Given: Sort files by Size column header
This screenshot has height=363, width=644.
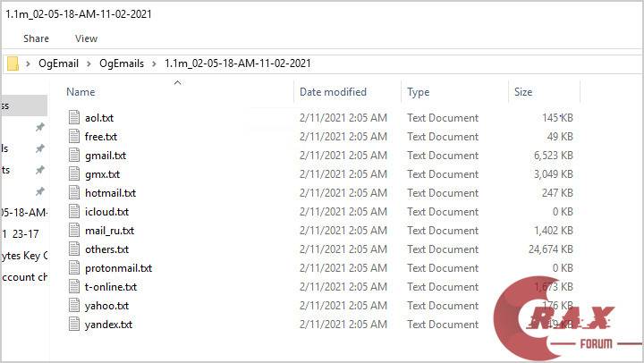Looking at the screenshot, I should pyautogui.click(x=523, y=92).
